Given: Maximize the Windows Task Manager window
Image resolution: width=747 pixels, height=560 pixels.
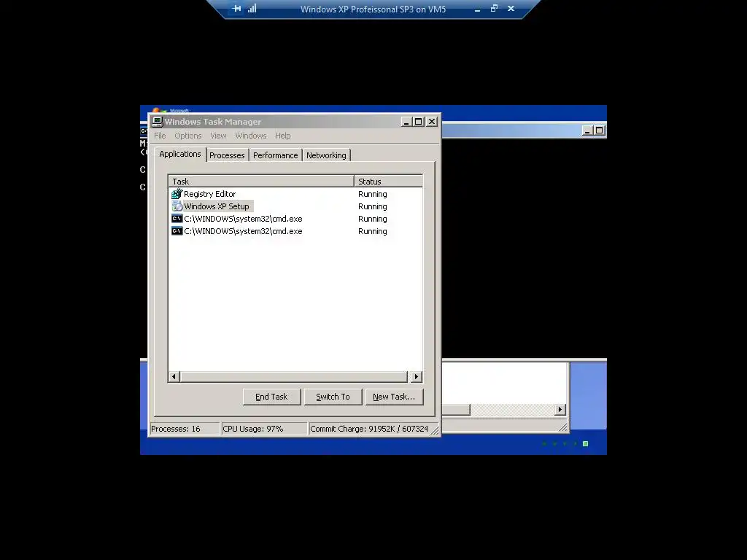Looking at the screenshot, I should 418,122.
